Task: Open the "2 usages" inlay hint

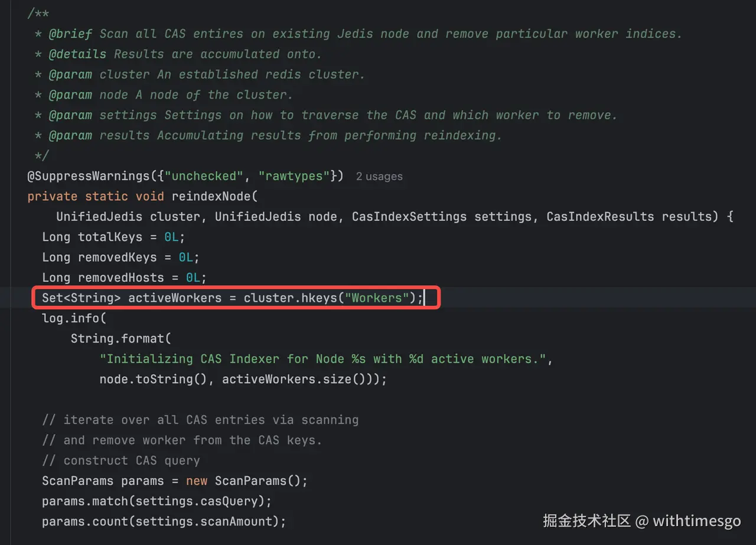Action: point(379,177)
